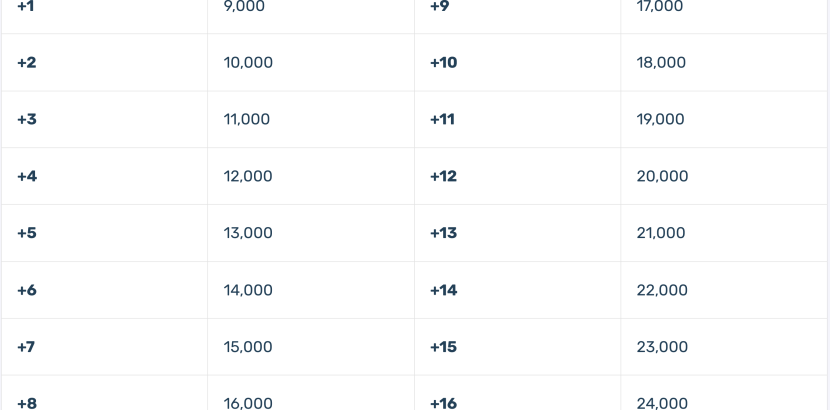Select the 22,000 value cell
Viewport: 830px width, 410px height.
[x=662, y=290]
